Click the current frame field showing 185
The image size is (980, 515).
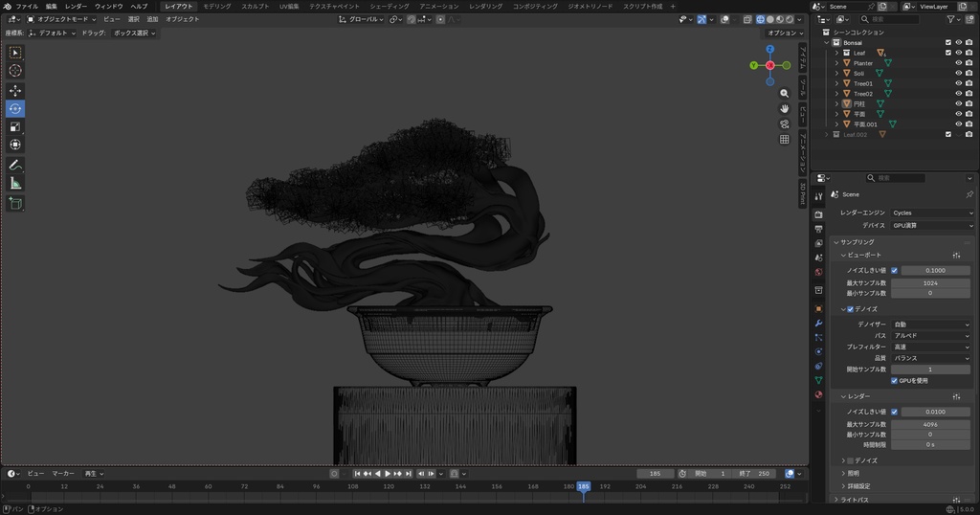[x=656, y=473]
